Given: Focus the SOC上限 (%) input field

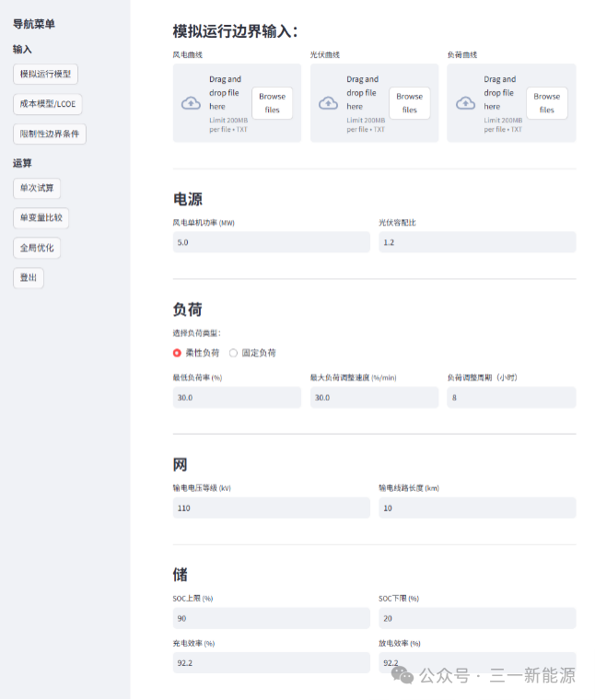Looking at the screenshot, I should tap(272, 618).
